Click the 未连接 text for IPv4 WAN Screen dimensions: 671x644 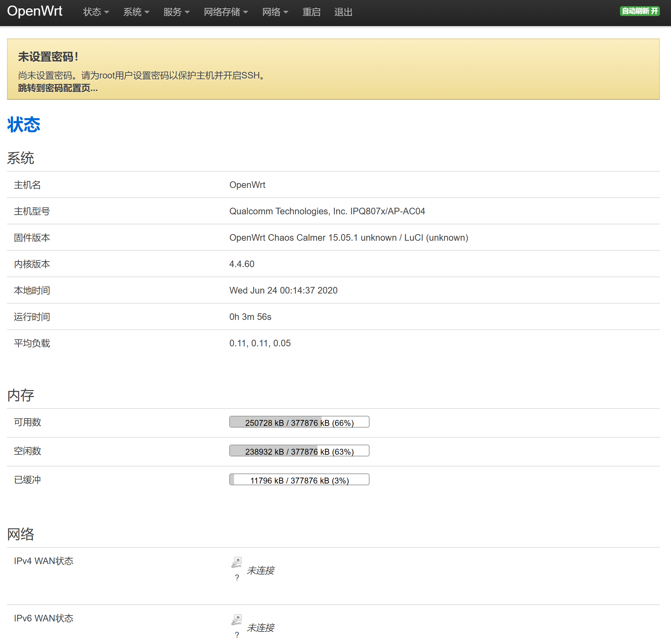point(260,570)
